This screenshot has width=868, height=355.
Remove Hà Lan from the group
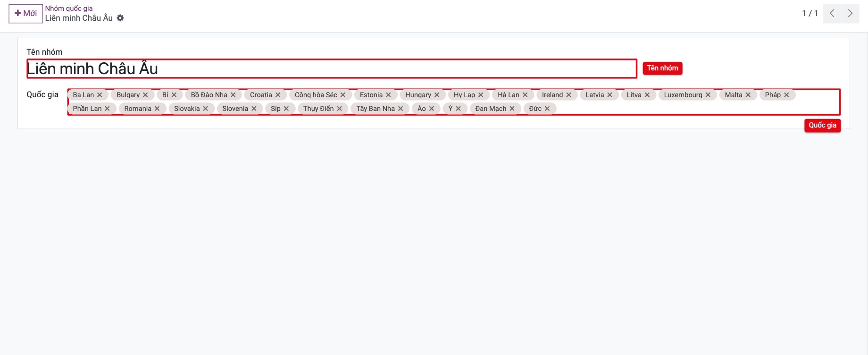click(525, 95)
